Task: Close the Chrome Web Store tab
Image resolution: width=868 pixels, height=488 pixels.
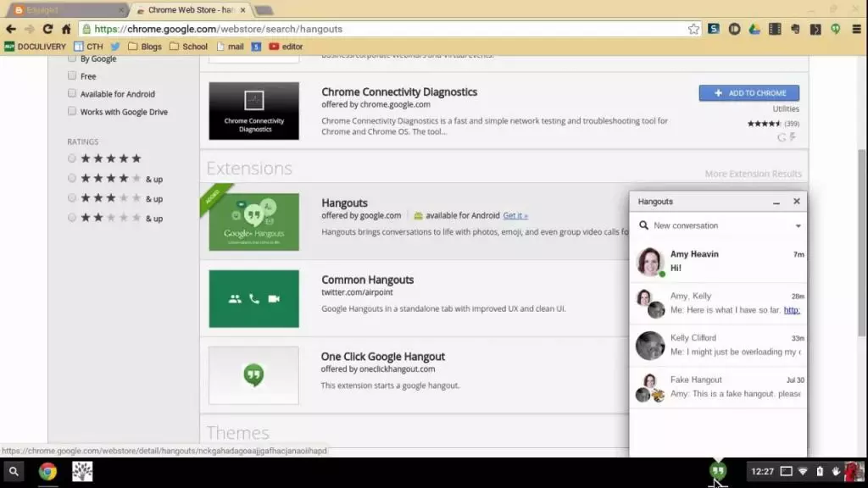Action: 242,10
